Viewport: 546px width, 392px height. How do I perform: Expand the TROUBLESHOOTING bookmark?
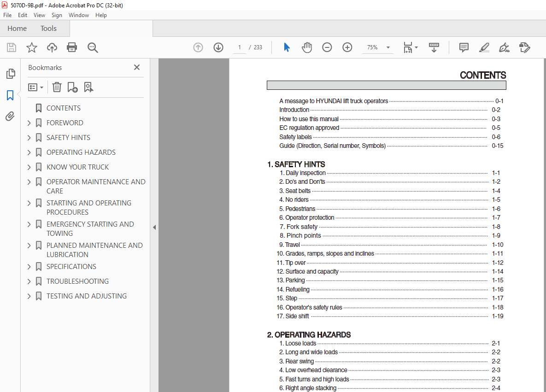pyautogui.click(x=29, y=281)
